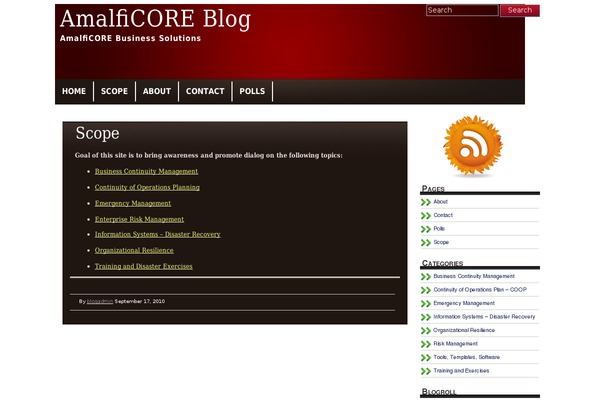Go to the ABOUT navigation item
This screenshot has width=600, height=400.
tap(157, 91)
